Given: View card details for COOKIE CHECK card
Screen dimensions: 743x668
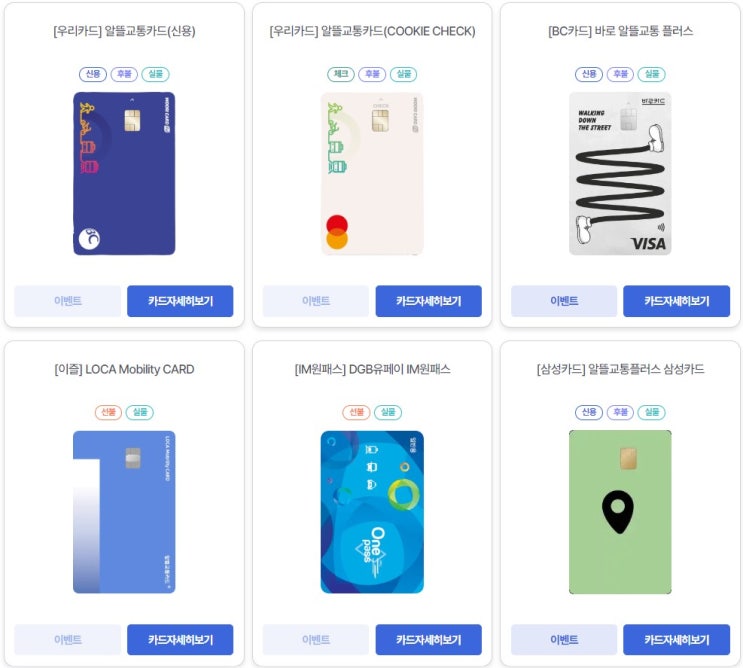Looking at the screenshot, I should coord(428,301).
